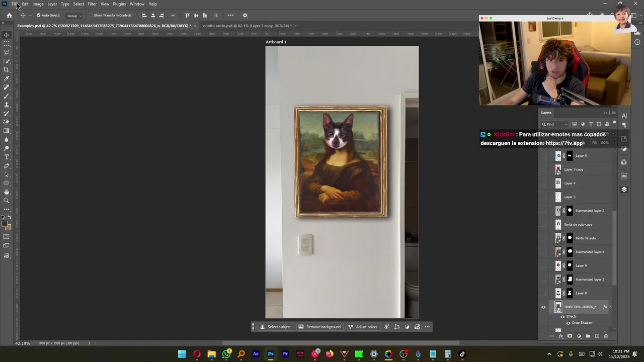Open the Filter menu
Image resolution: width=644 pixels, height=362 pixels.
point(92,4)
